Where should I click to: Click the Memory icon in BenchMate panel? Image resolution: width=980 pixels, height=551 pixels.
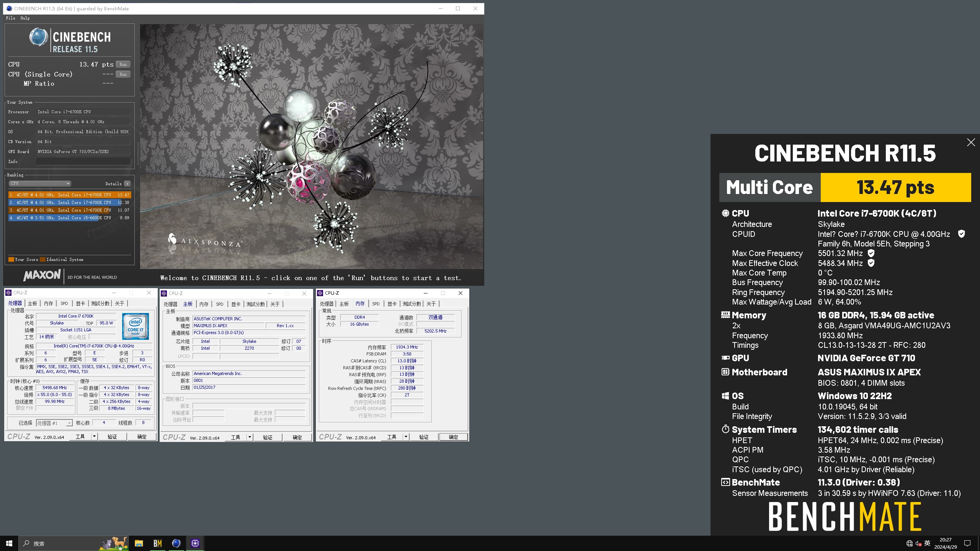pos(725,315)
